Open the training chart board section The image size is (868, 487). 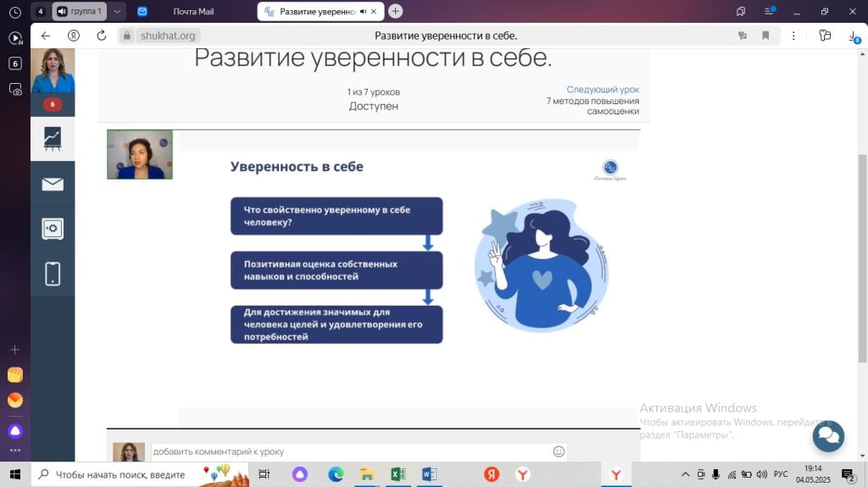(53, 139)
